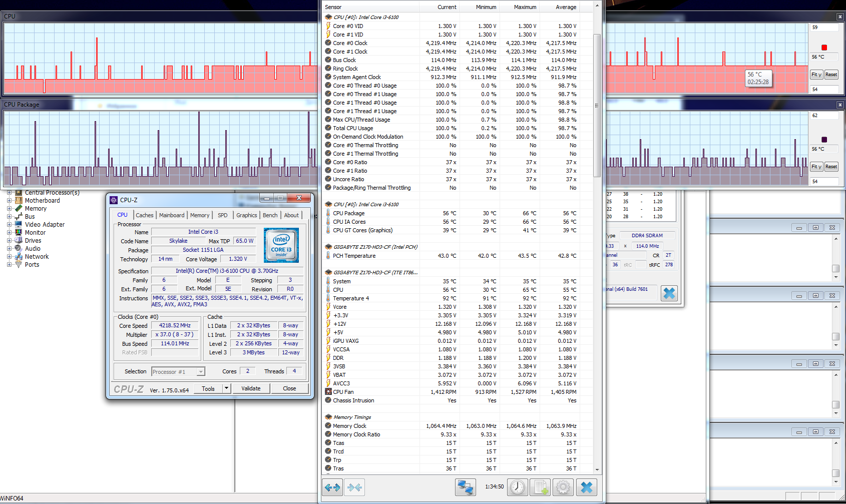Image resolution: width=846 pixels, height=504 pixels.
Task: Expand the Drives tree node
Action: click(x=9, y=241)
